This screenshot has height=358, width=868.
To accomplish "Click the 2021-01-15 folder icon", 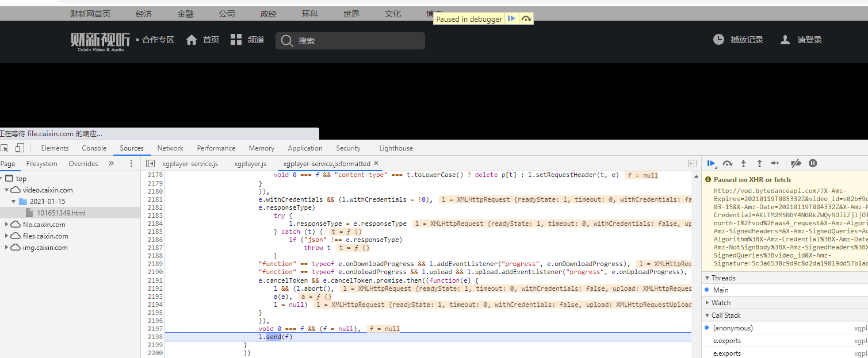I will point(23,202).
